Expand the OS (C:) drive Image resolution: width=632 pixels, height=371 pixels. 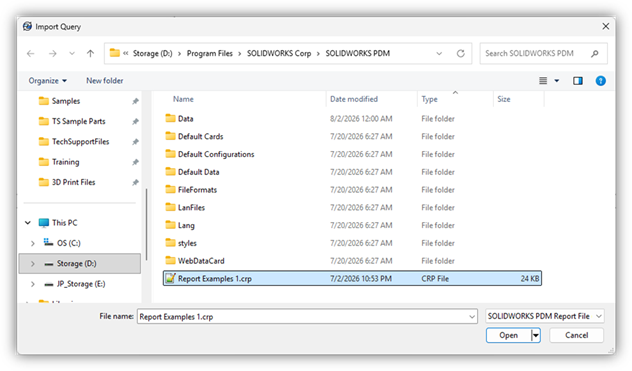(33, 243)
